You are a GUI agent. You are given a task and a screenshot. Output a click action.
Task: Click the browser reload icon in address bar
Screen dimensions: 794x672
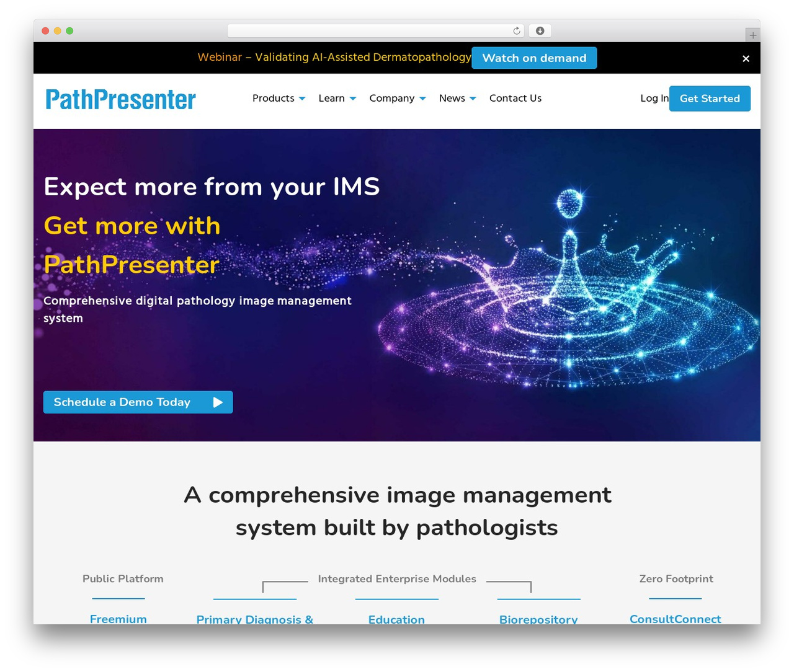click(x=517, y=31)
